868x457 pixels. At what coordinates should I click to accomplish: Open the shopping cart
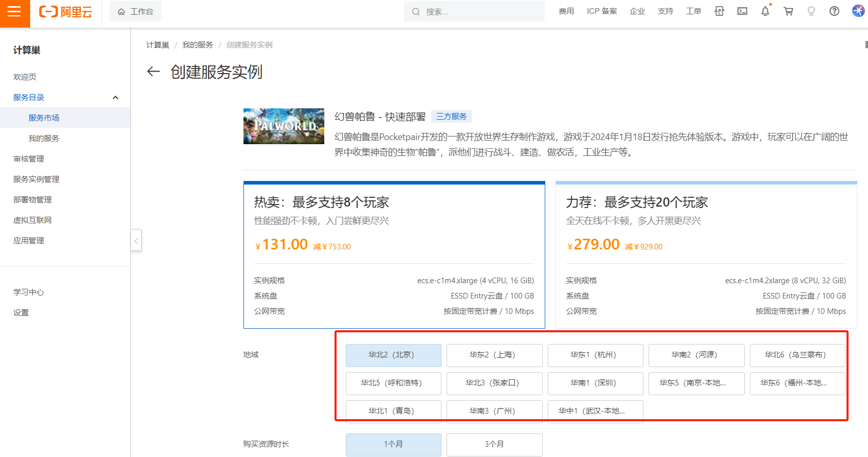pyautogui.click(x=788, y=11)
